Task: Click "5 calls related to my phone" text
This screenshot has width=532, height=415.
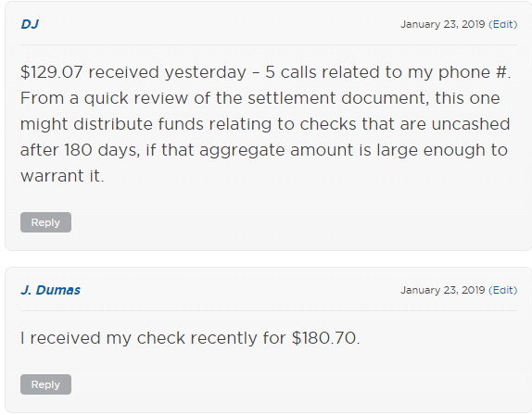Action: 349,72
